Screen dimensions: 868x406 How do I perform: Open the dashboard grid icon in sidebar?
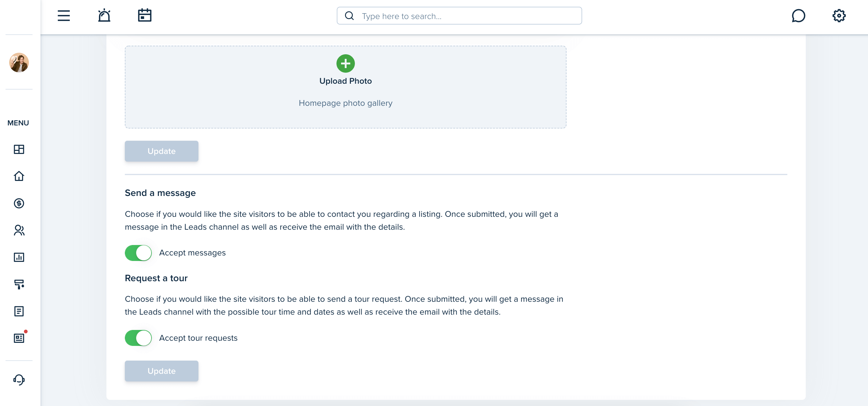click(19, 149)
